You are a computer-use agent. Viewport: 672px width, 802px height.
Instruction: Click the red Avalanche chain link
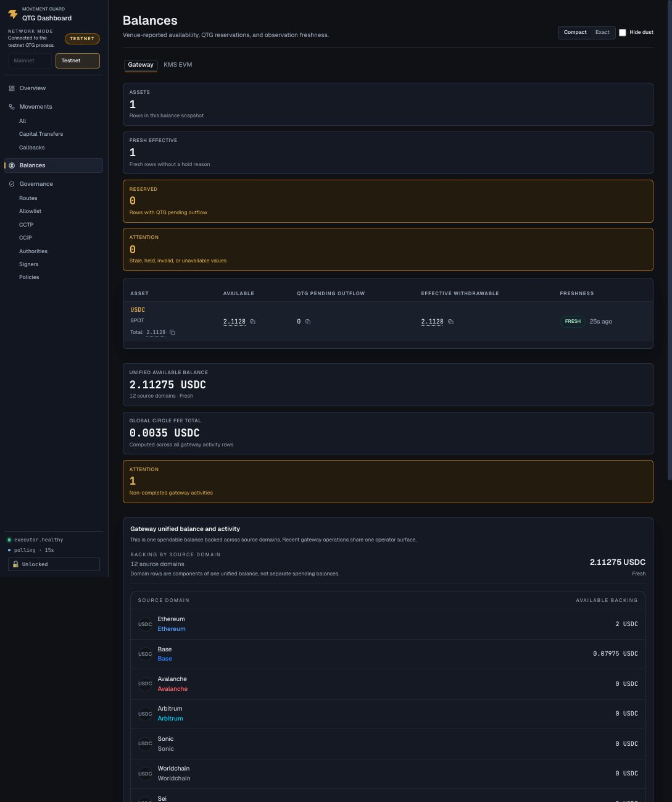pyautogui.click(x=173, y=689)
